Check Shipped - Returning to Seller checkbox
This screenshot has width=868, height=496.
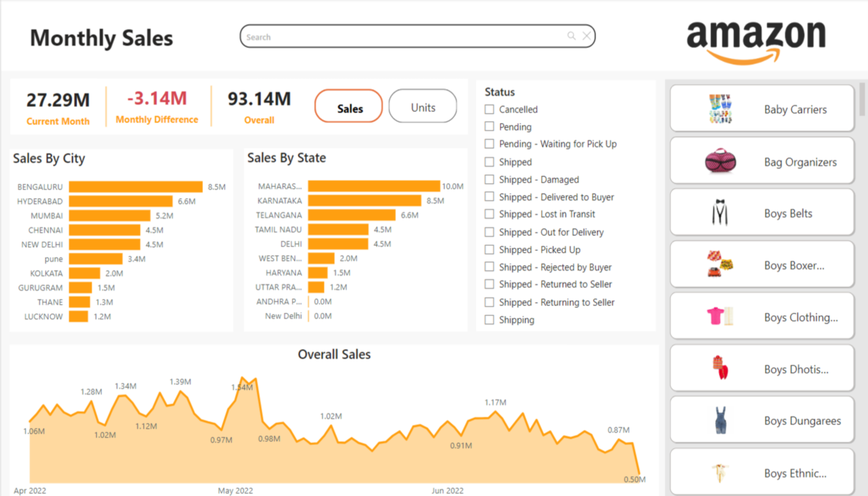[489, 302]
